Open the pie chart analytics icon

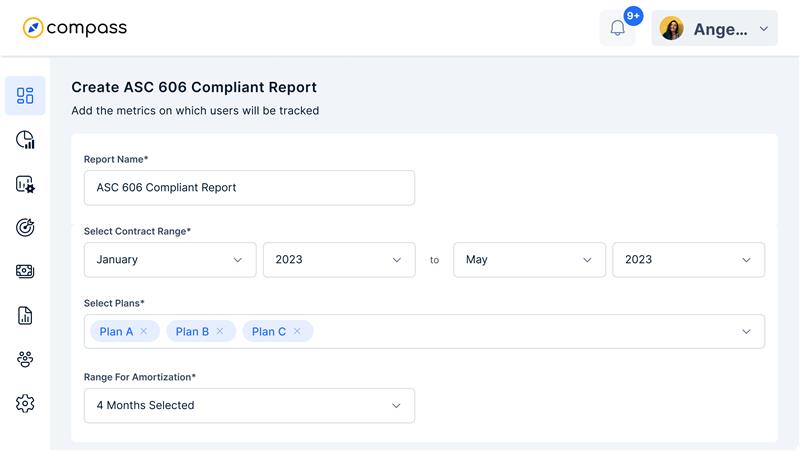click(25, 140)
